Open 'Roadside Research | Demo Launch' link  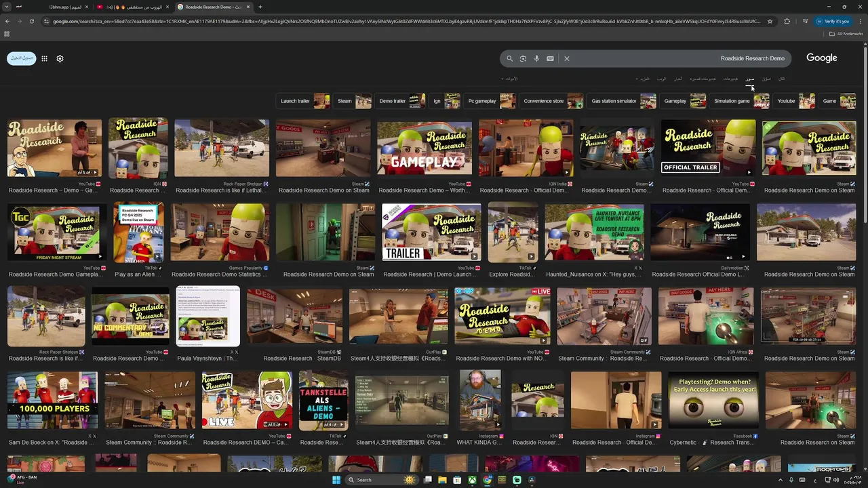(431, 274)
